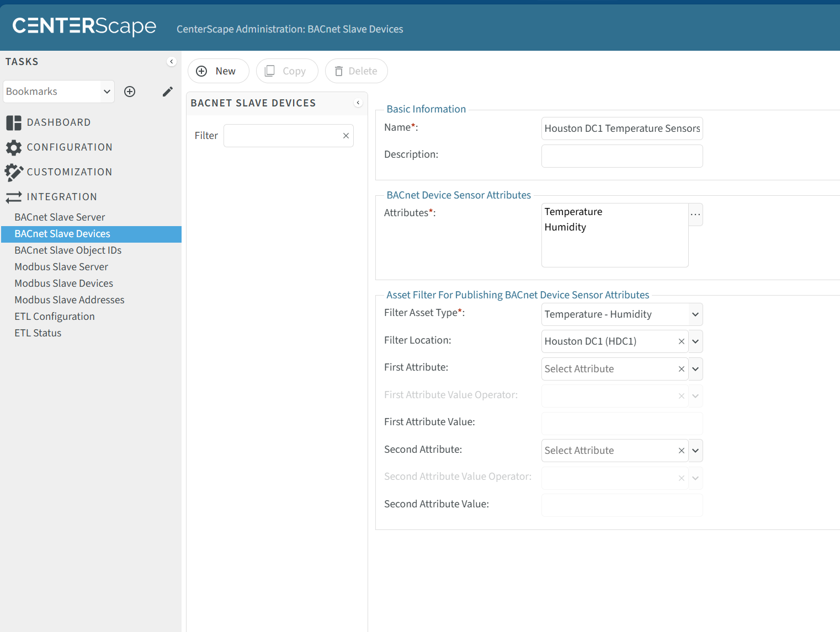Screen dimensions: 840x632
Task: Click the New button
Action: click(219, 71)
